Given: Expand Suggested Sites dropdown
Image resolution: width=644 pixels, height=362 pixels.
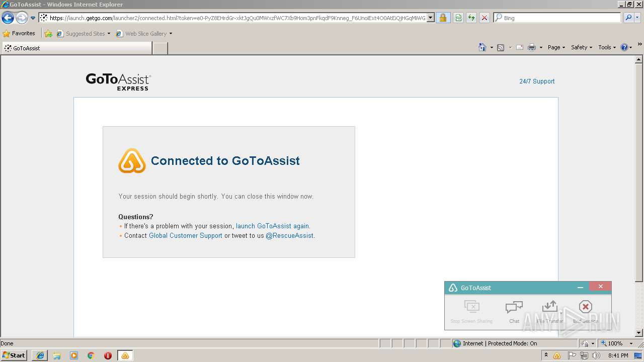Looking at the screenshot, I should coord(109,34).
